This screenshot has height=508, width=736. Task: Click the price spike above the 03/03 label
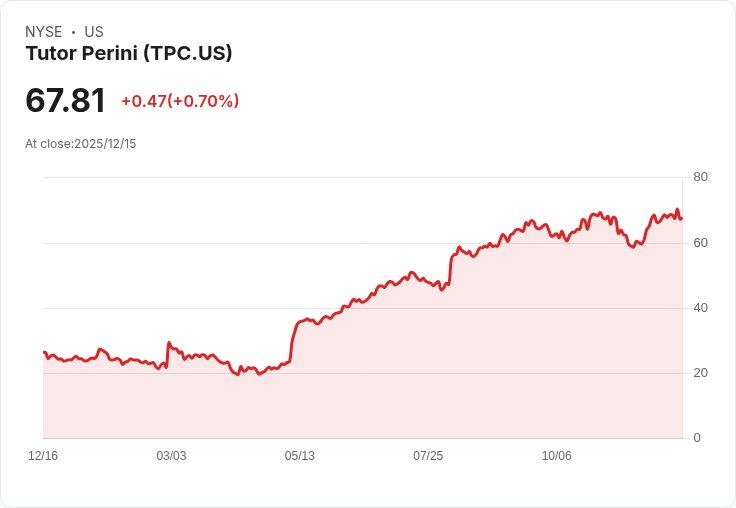pyautogui.click(x=169, y=343)
